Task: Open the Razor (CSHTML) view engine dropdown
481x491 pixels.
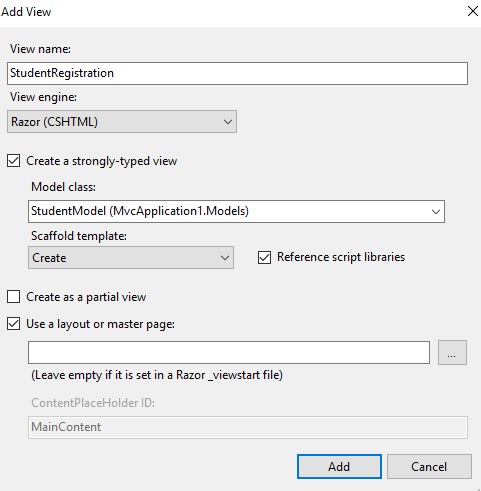Action: [122, 122]
